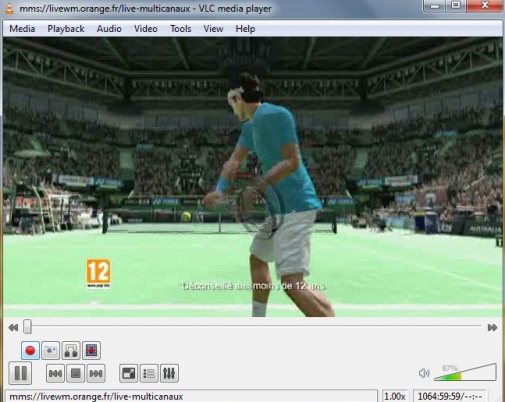Click the faster forward arrows icon
Image resolution: width=505 pixels, height=402 pixels.
point(492,328)
